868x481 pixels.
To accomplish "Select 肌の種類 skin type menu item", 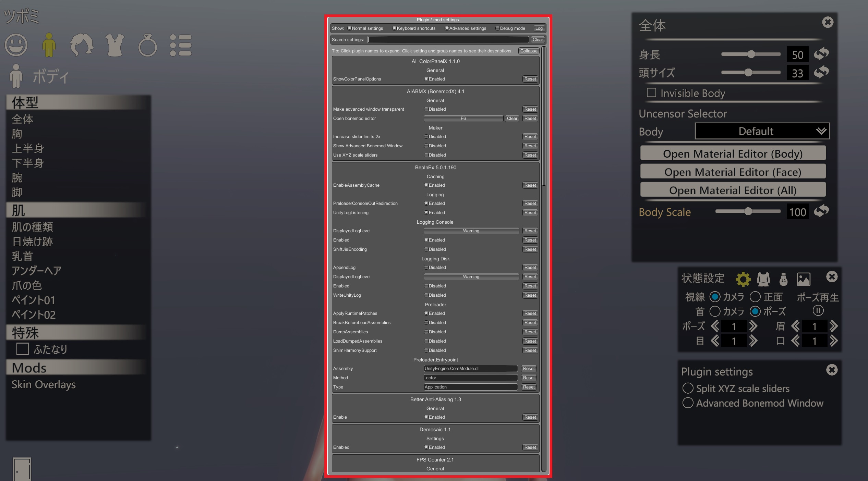I will point(33,227).
